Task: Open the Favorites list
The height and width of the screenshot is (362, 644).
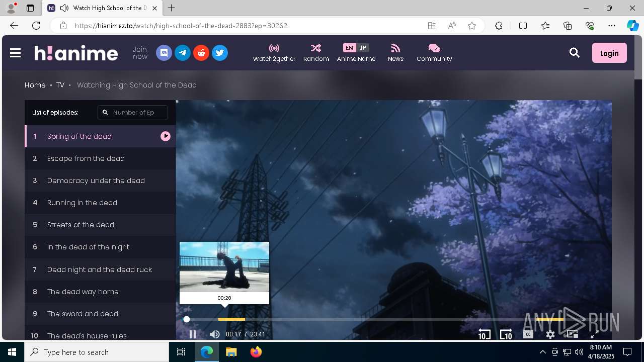Action: [545, 26]
